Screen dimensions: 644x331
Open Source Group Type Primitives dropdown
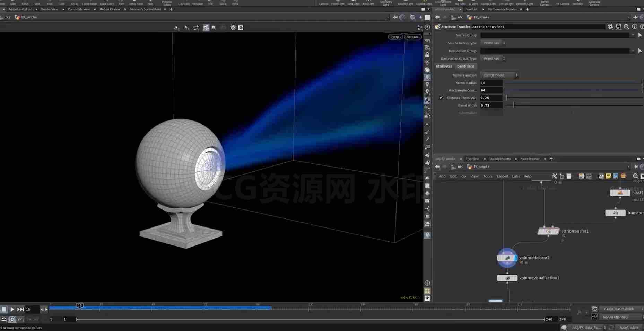point(493,43)
